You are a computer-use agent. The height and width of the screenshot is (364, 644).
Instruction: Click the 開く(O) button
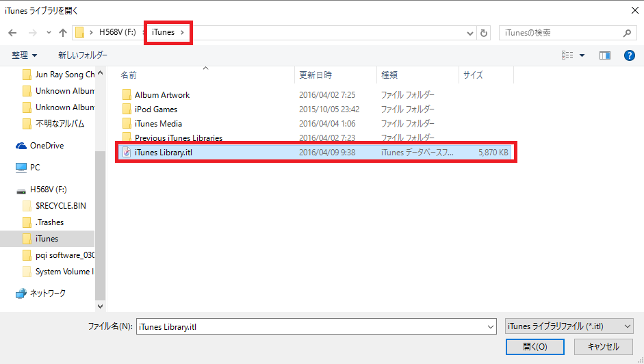tap(534, 347)
